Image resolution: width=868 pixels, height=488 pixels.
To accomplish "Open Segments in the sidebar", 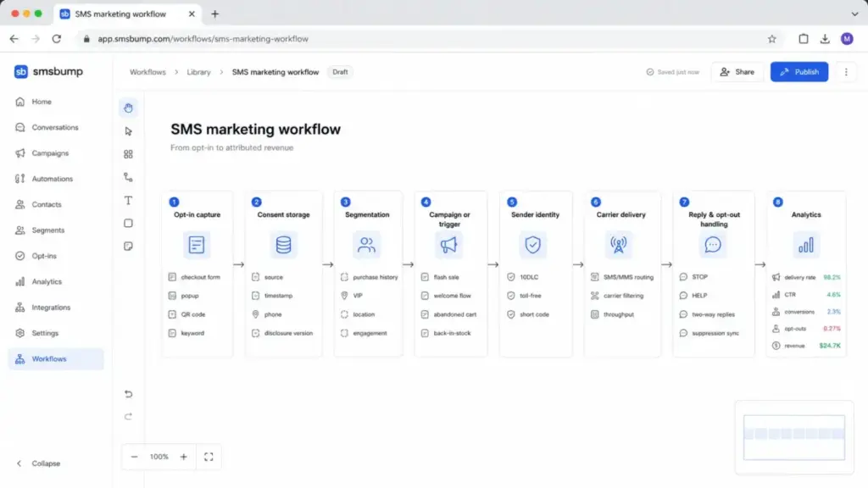I will click(x=55, y=230).
